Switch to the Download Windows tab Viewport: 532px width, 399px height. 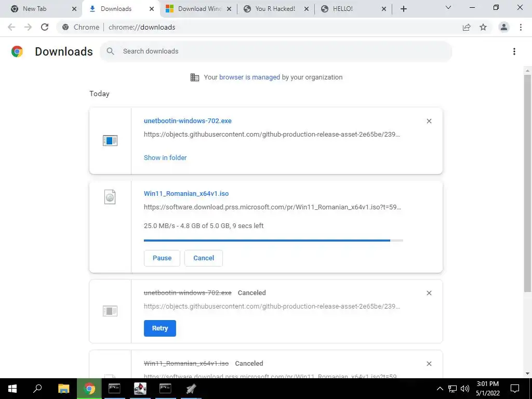point(199,9)
